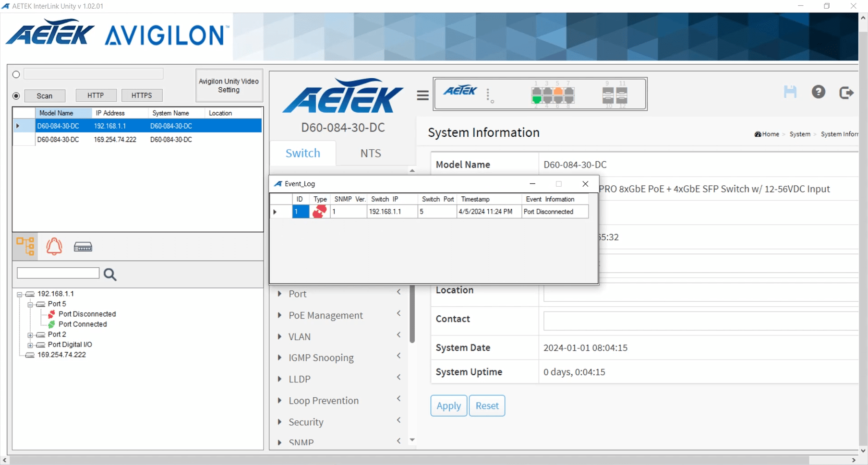
Task: Collapse the 192.168.1.1 tree node
Action: [x=20, y=294]
